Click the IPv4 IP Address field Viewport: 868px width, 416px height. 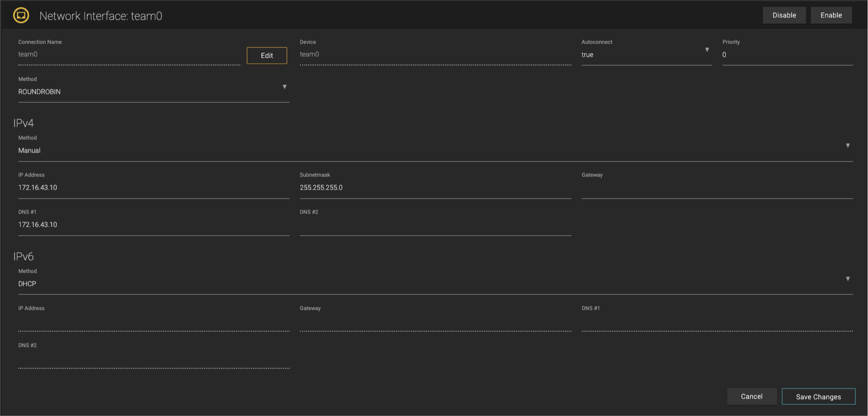153,188
